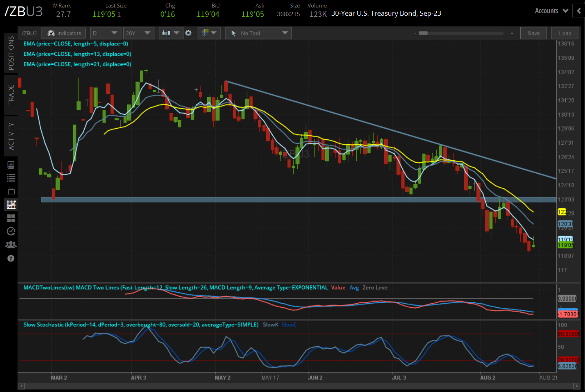The image size is (585, 392).
Task: Open the crosshair cursor mode dropdown
Action: [209, 33]
